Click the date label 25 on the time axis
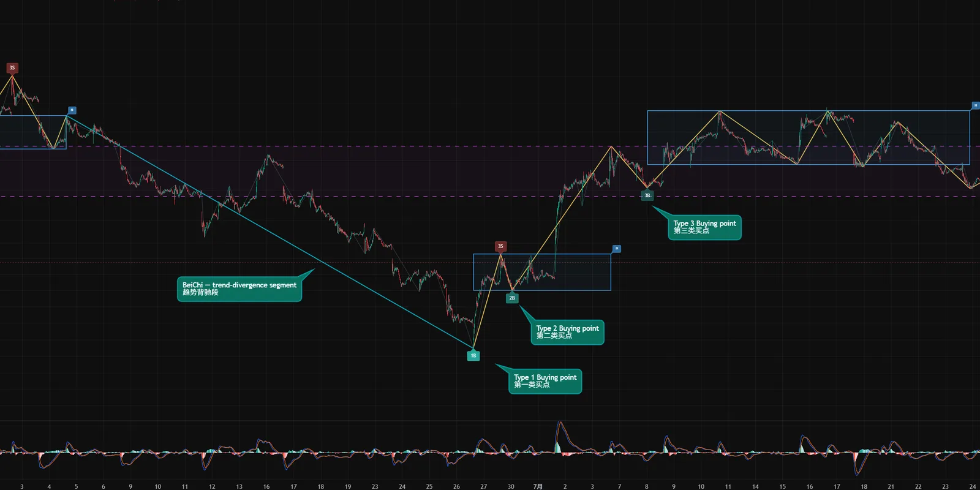Viewport: 980px width, 490px height. pos(429,486)
